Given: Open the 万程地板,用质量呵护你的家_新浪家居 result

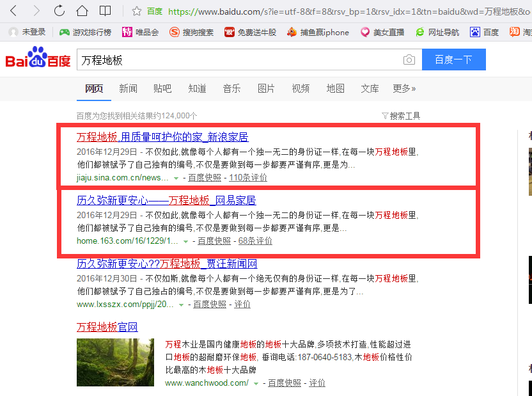Looking at the screenshot, I should (162, 137).
